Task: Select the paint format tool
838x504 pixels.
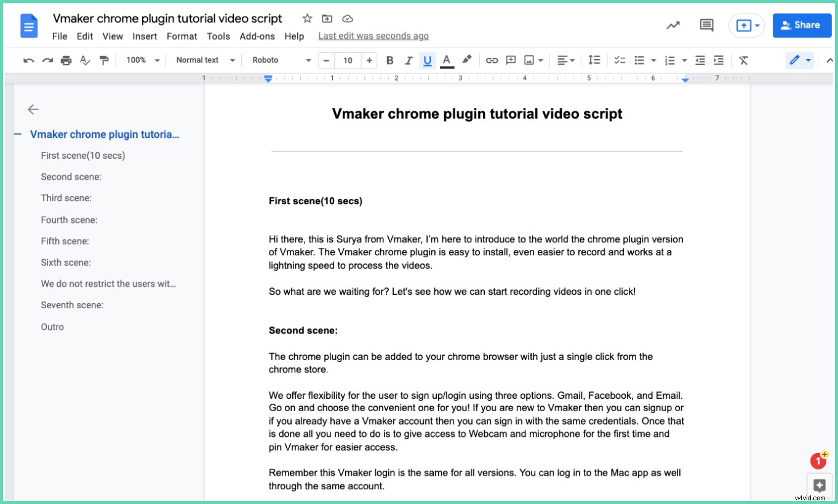Action: [x=104, y=60]
